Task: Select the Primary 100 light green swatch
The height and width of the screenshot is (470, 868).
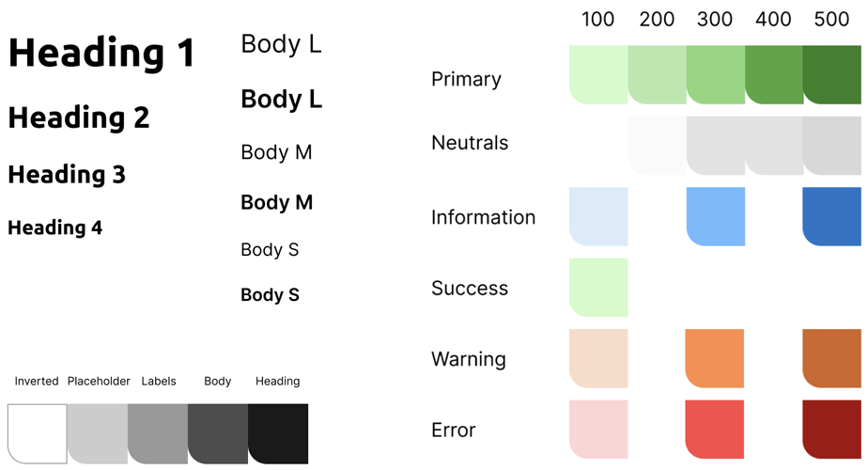Action: [x=598, y=75]
